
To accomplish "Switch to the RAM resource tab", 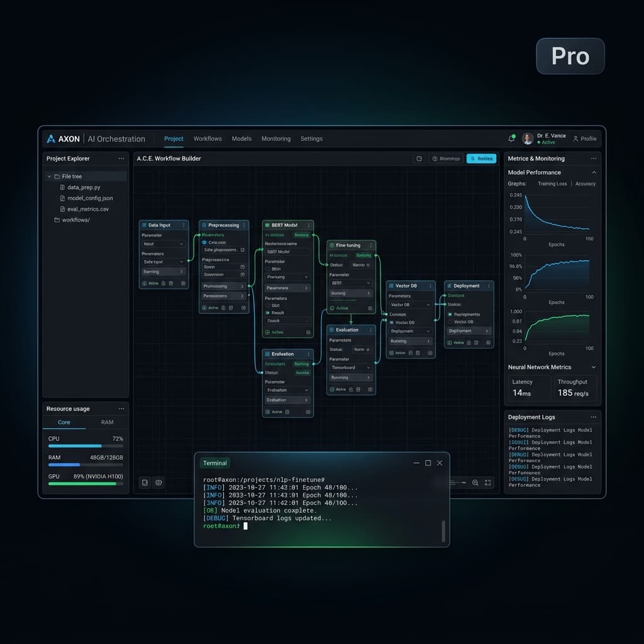I will [x=107, y=422].
